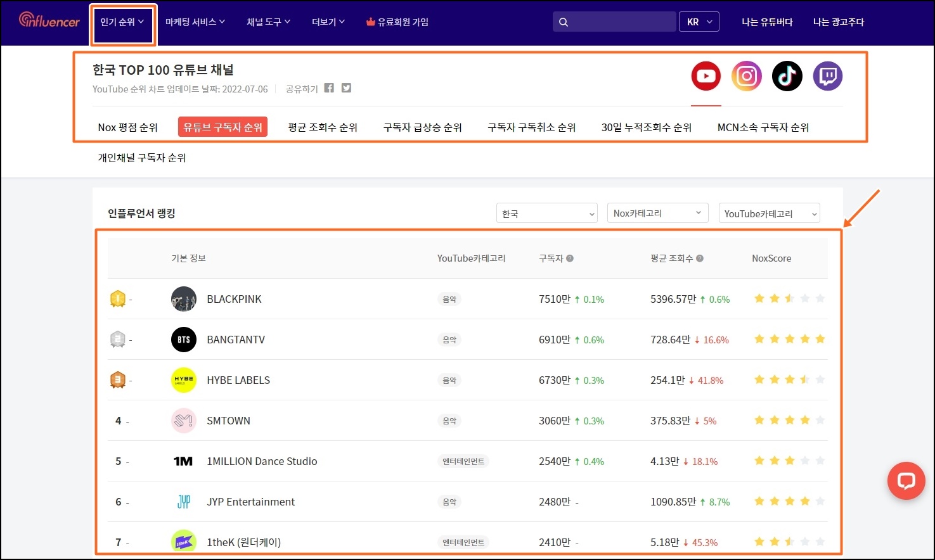Select the MCN소속 구독자 순위 tab
The height and width of the screenshot is (560, 935).
763,127
